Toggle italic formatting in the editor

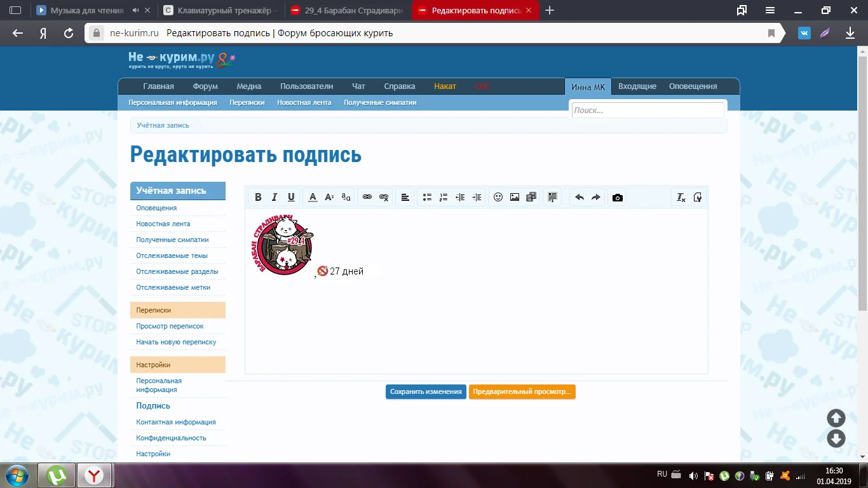(275, 198)
